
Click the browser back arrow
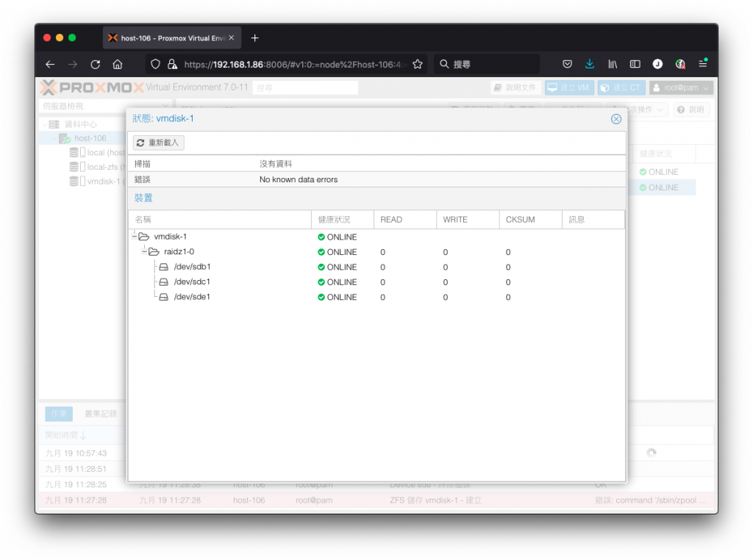51,64
